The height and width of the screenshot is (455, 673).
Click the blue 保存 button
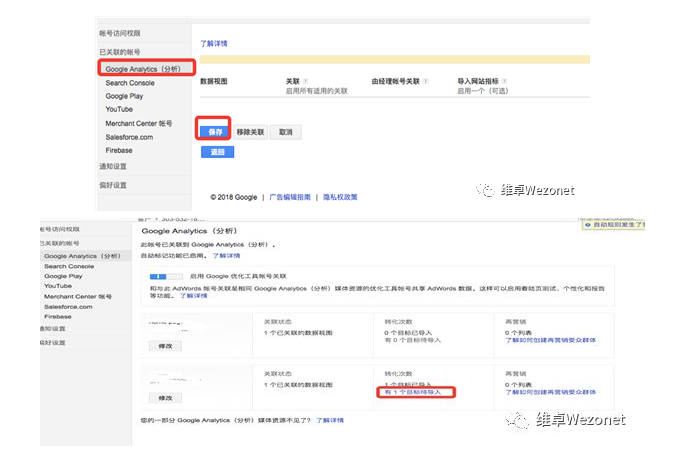[215, 132]
